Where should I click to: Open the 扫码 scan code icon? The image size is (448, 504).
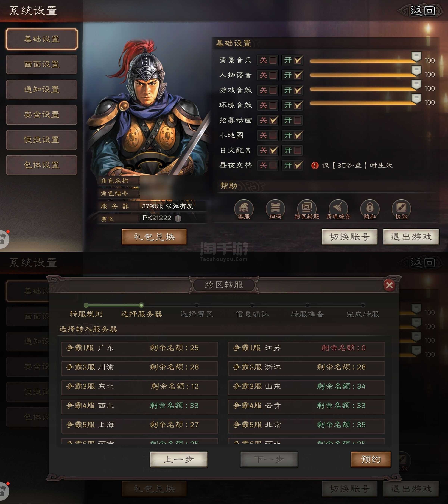tap(275, 209)
